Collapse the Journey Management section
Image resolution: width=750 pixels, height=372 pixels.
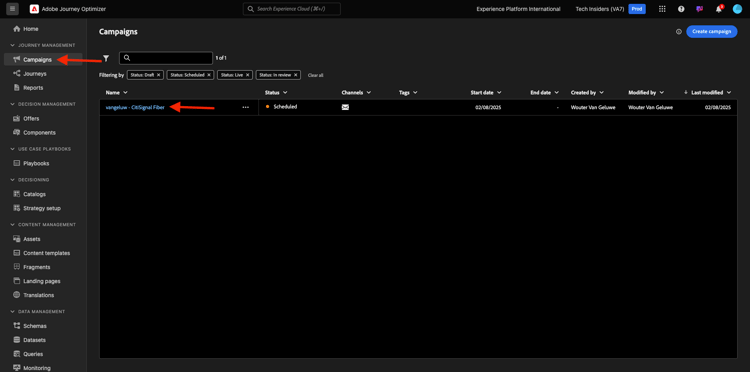(12, 45)
